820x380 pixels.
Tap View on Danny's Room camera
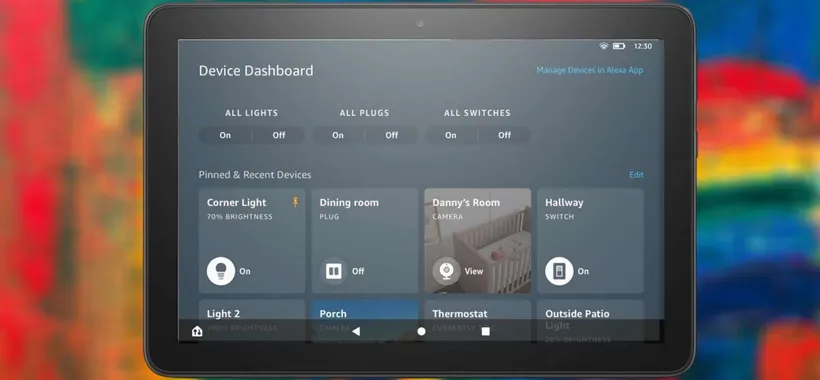tap(474, 271)
